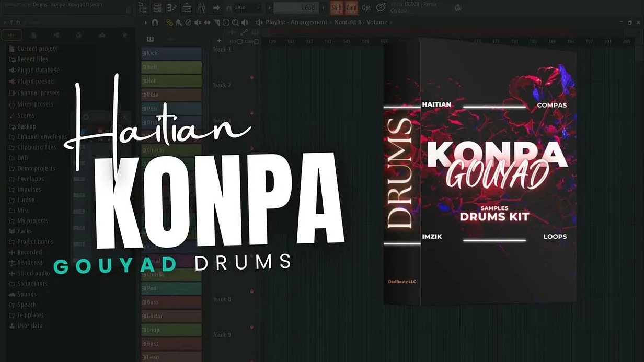Expand the Current project folder
This screenshot has height=362, width=644.
[33, 49]
